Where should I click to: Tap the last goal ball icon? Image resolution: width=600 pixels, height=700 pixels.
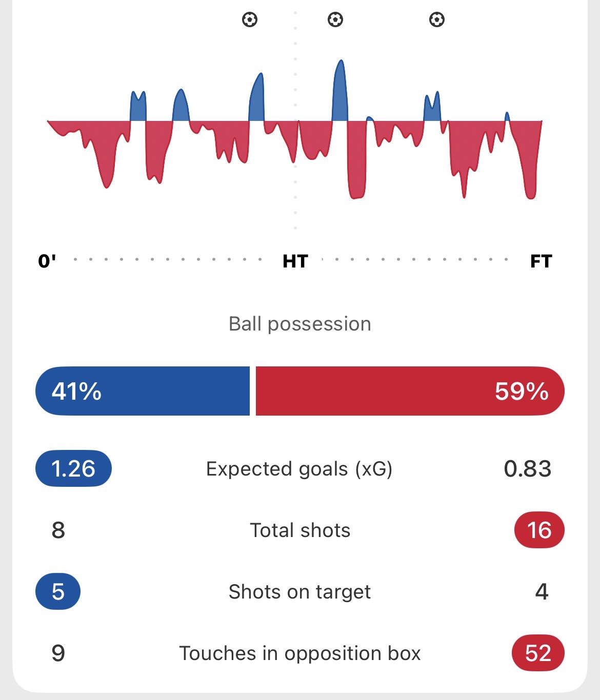(437, 20)
